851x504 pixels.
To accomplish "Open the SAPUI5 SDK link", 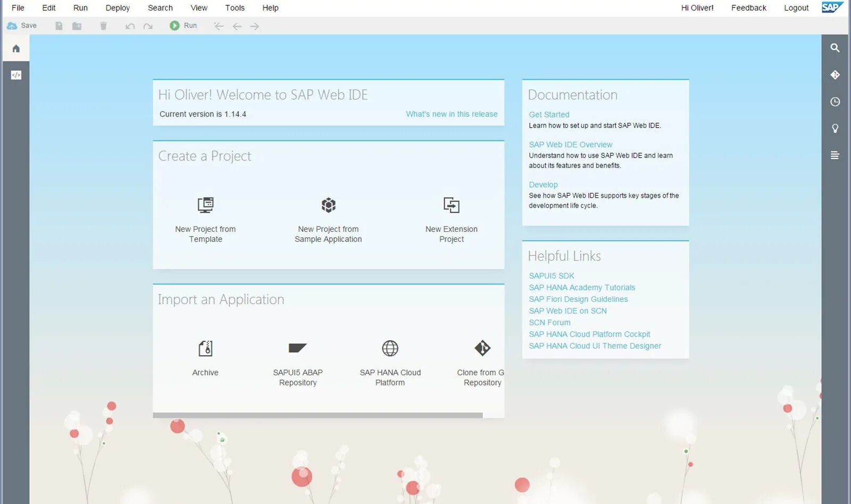I will [x=552, y=275].
